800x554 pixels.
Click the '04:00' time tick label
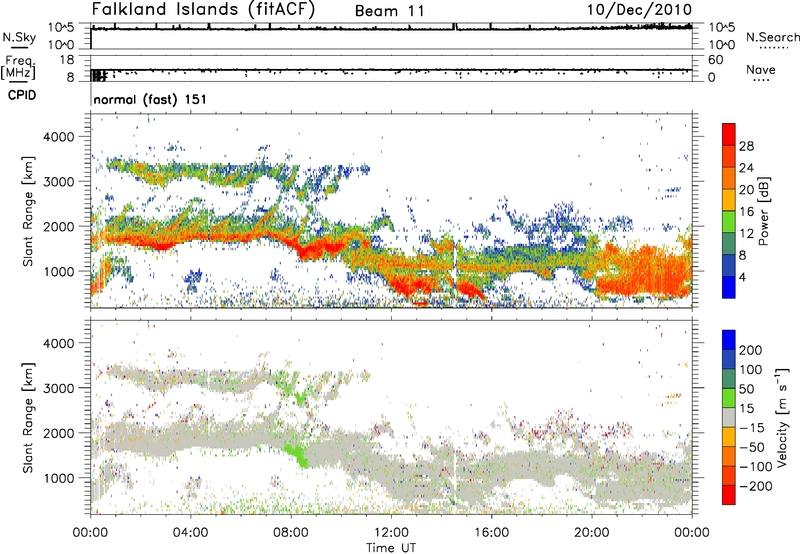tap(190, 533)
